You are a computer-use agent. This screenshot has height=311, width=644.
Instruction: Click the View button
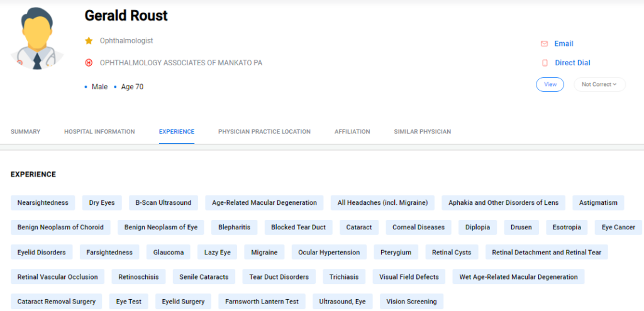click(x=550, y=85)
